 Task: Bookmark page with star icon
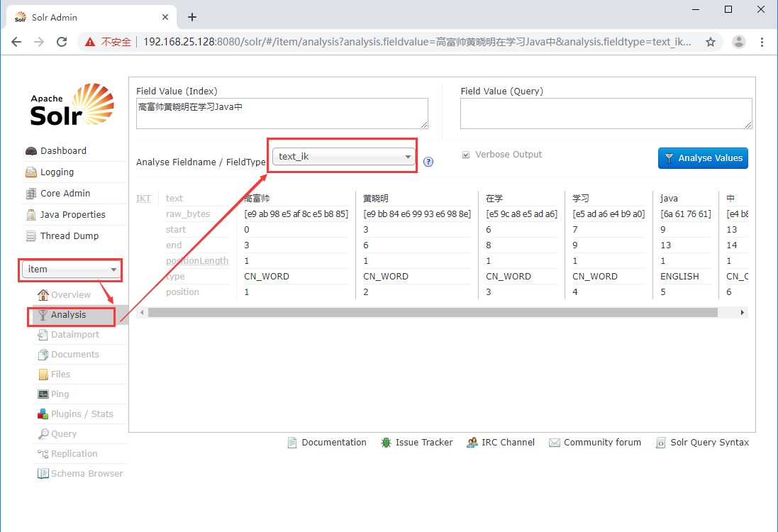tap(711, 42)
